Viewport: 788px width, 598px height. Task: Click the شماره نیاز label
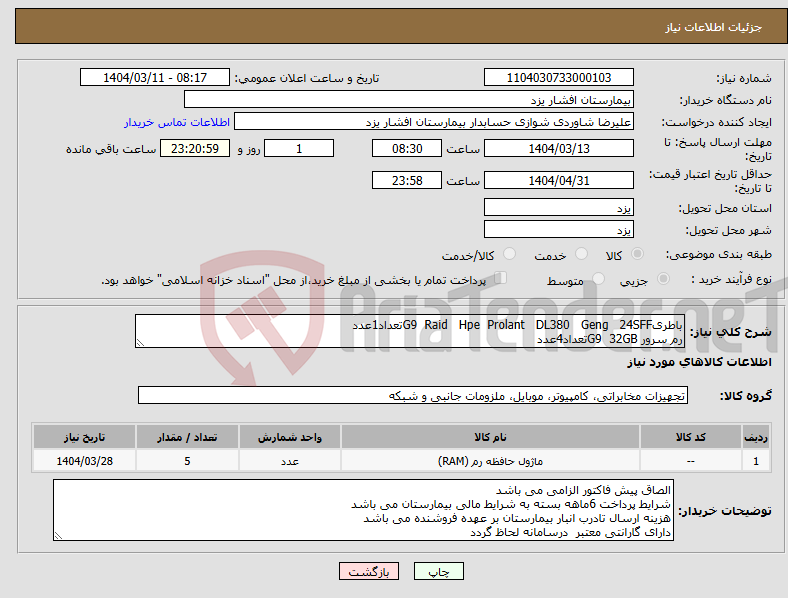coord(744,78)
